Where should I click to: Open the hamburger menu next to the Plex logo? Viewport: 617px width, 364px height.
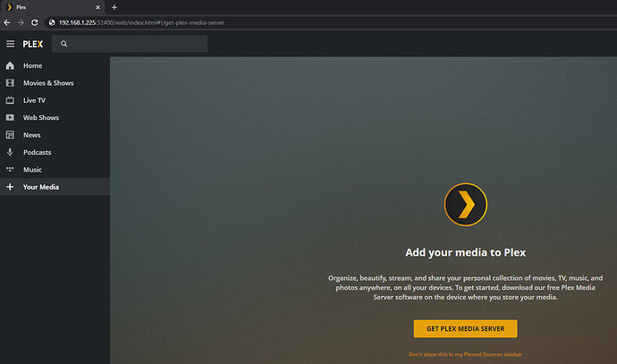pos(10,44)
